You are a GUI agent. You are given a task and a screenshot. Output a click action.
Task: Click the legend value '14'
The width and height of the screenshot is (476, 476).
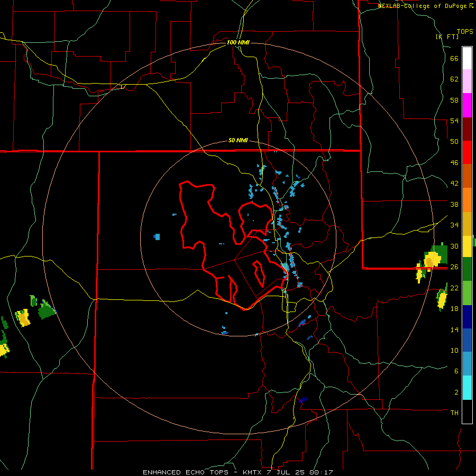point(454,329)
